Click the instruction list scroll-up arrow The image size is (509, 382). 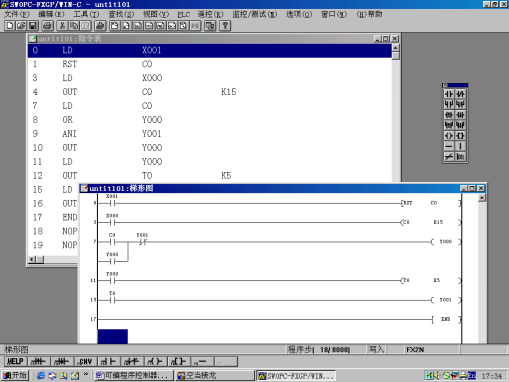[x=395, y=48]
